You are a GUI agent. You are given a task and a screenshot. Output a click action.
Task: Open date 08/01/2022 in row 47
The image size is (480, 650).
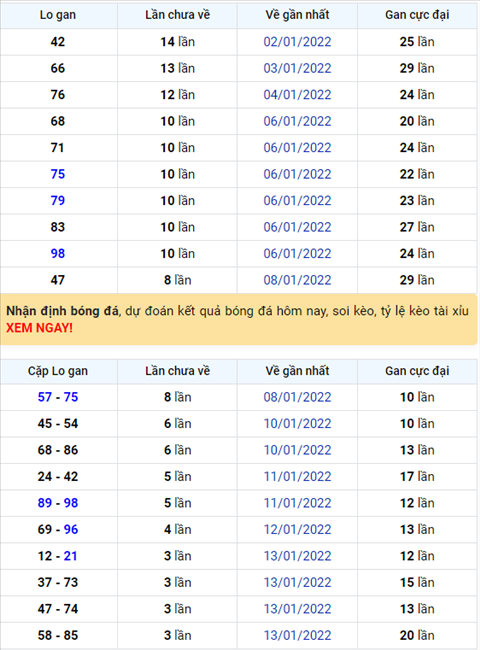click(x=297, y=280)
